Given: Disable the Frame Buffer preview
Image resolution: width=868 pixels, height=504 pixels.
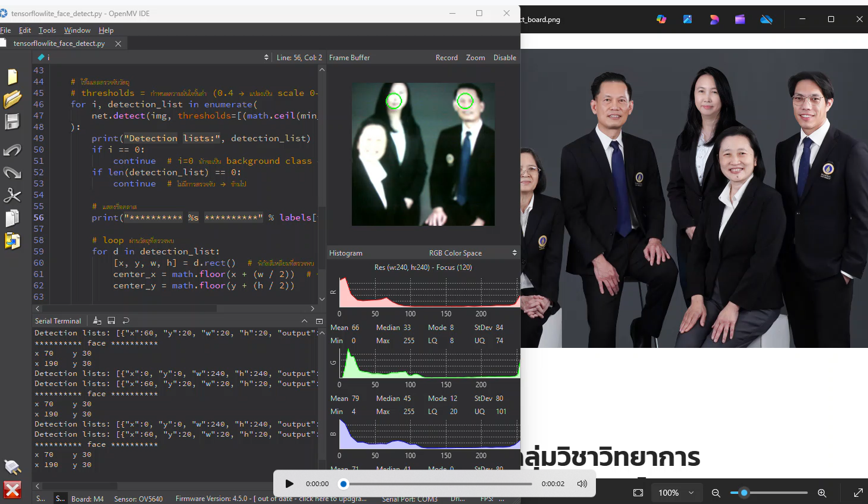Looking at the screenshot, I should pos(504,57).
